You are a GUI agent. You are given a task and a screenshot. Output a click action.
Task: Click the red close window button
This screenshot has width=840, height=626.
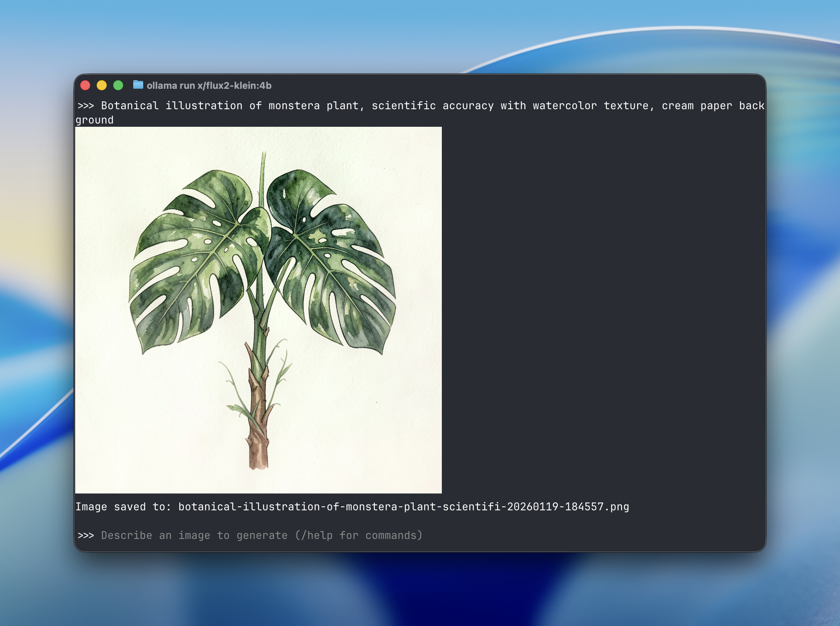pyautogui.click(x=85, y=85)
